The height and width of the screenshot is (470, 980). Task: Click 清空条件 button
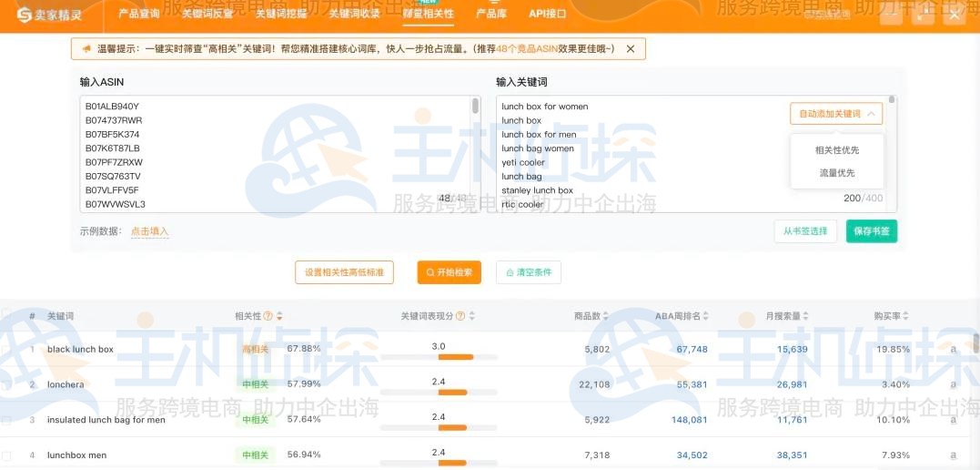point(529,272)
